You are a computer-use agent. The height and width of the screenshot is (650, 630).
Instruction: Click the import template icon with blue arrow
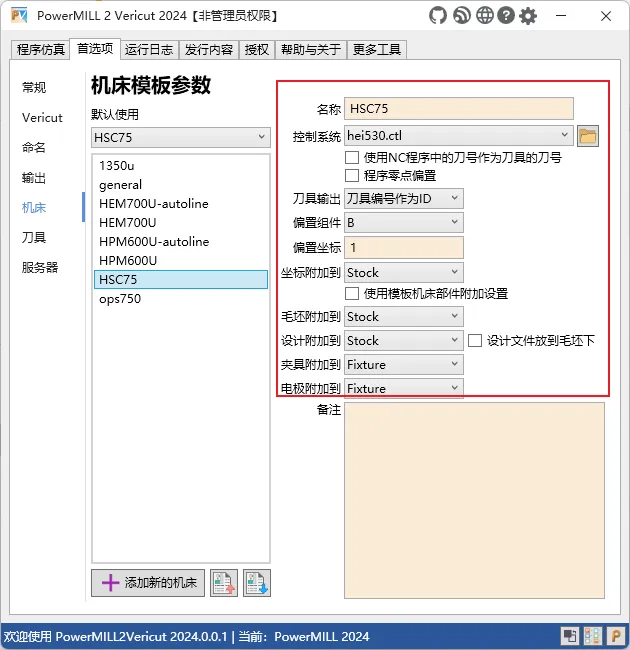coord(257,583)
